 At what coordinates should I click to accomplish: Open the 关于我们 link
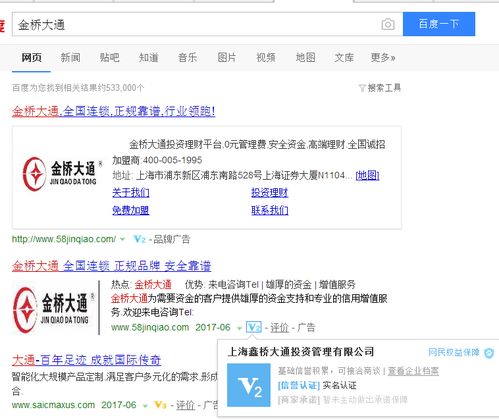pyautogui.click(x=131, y=192)
